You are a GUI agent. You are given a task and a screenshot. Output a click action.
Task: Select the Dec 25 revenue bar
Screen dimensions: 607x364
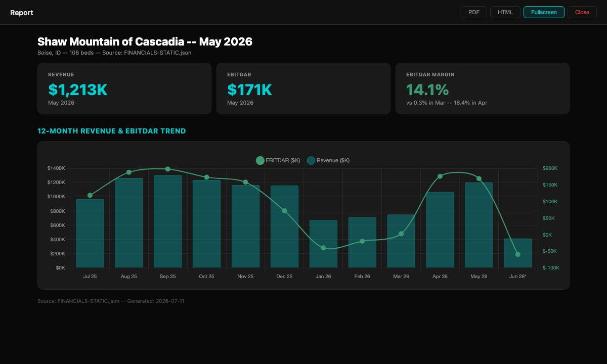(x=284, y=226)
